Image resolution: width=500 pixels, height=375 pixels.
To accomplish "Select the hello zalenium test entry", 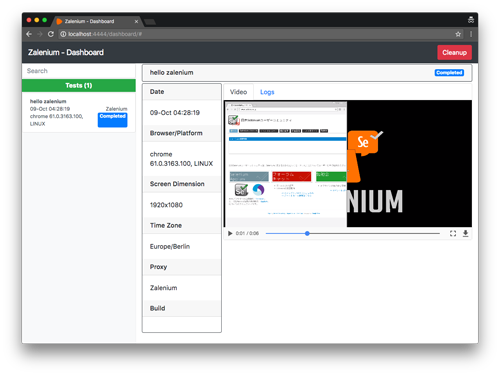I will [x=79, y=112].
